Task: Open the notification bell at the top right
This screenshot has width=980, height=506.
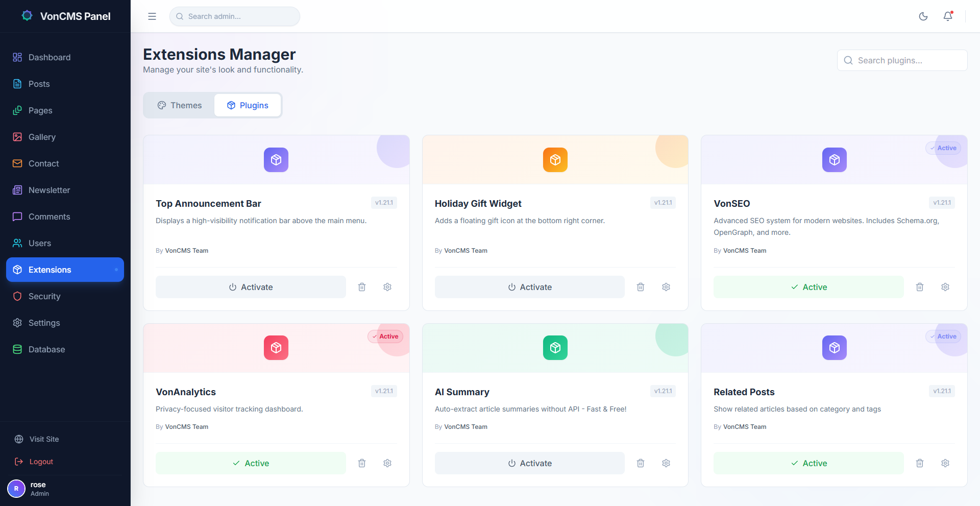Action: tap(947, 16)
